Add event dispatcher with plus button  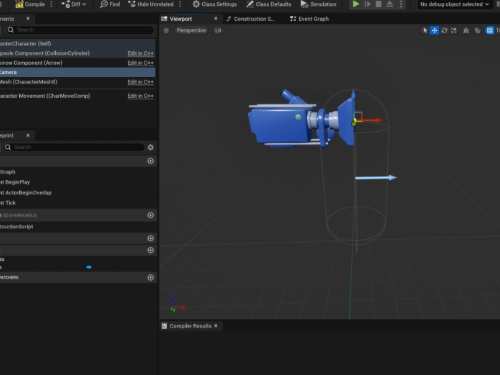151,277
